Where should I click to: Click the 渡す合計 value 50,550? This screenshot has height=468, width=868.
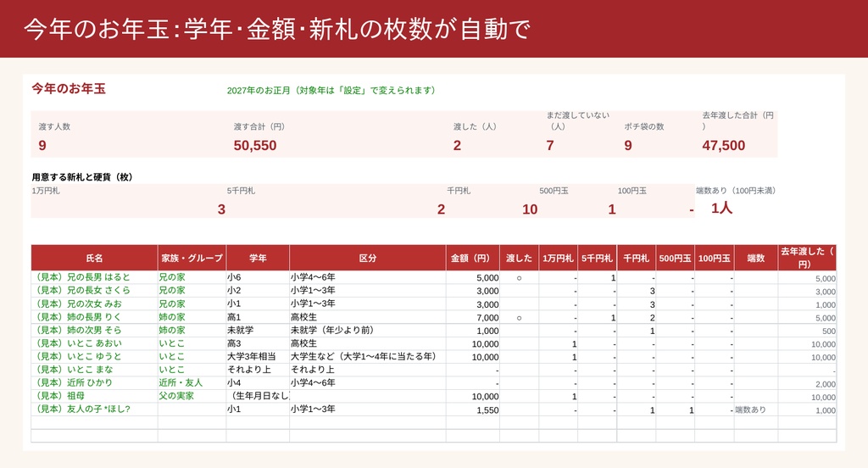254,146
